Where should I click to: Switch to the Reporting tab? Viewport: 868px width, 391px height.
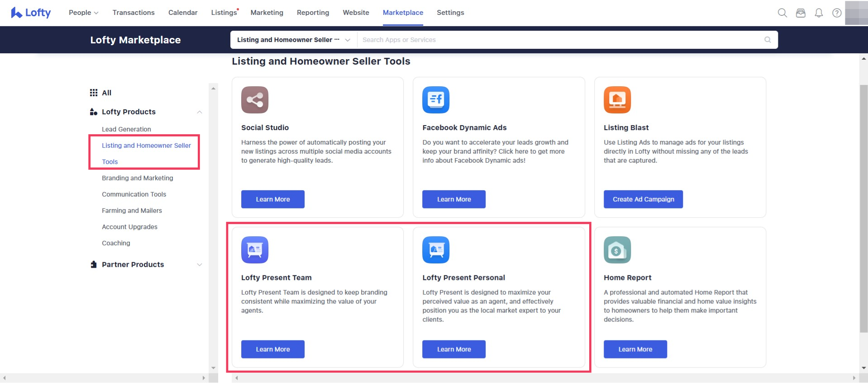(313, 13)
